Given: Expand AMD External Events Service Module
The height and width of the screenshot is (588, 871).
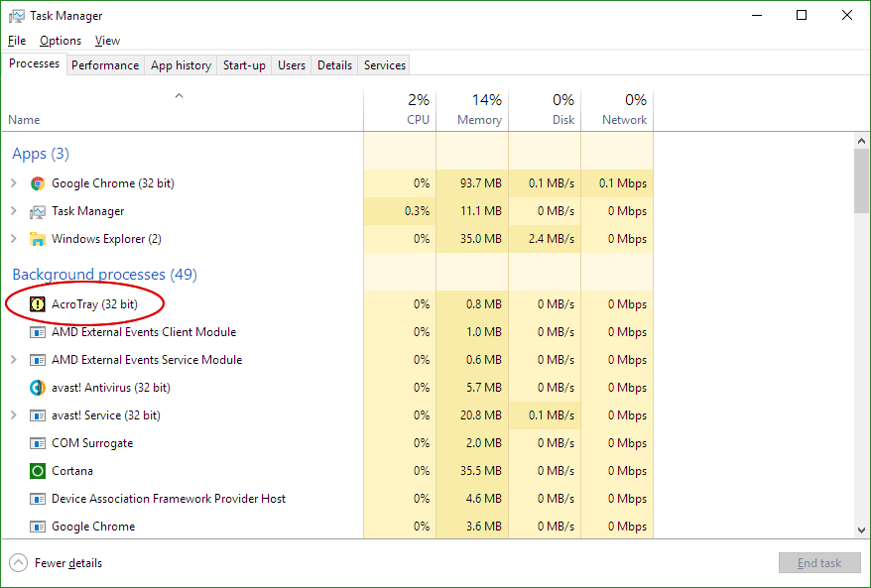Looking at the screenshot, I should point(14,360).
